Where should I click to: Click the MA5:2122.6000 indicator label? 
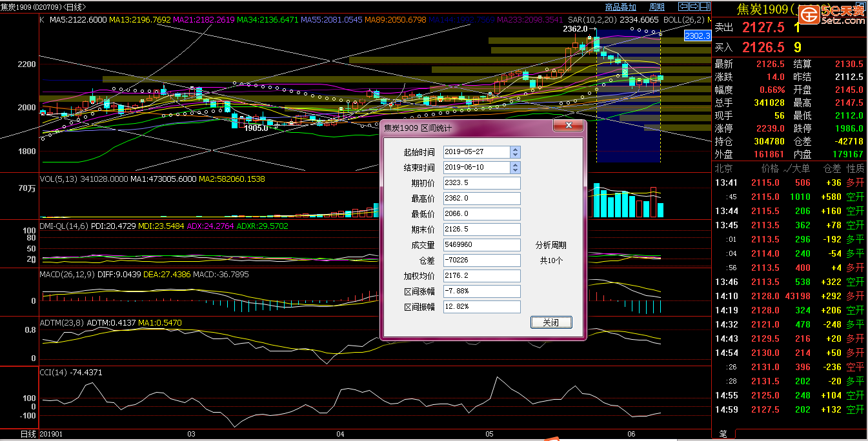pos(77,20)
